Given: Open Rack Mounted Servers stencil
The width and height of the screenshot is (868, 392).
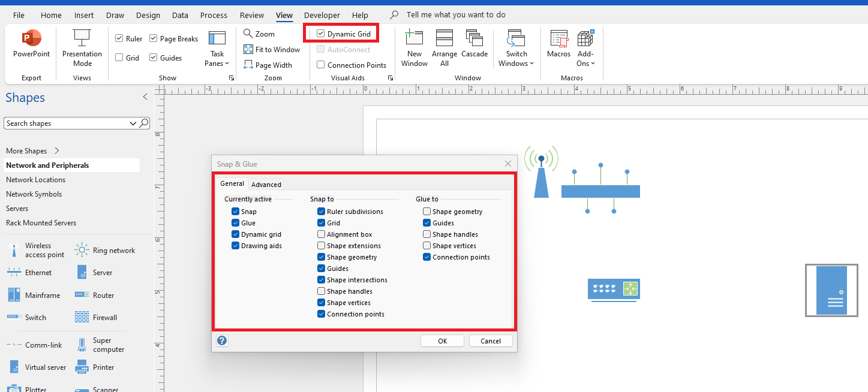Looking at the screenshot, I should [x=41, y=223].
